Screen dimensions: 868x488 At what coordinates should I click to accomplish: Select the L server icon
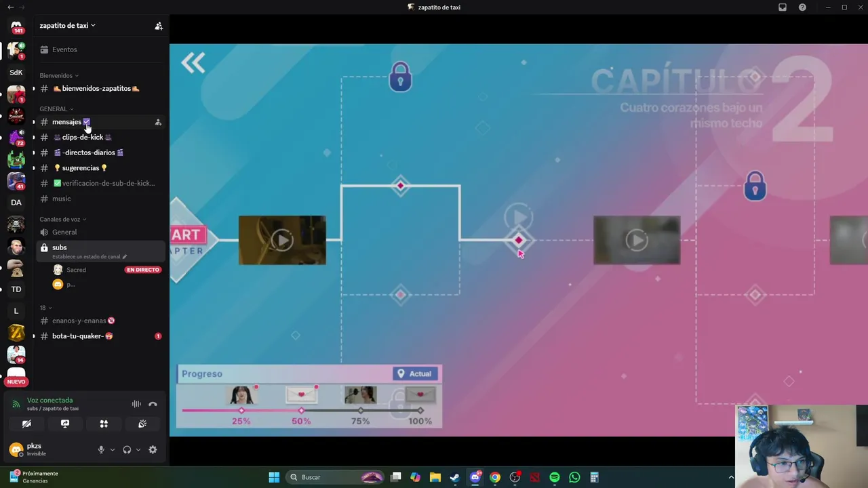16,311
